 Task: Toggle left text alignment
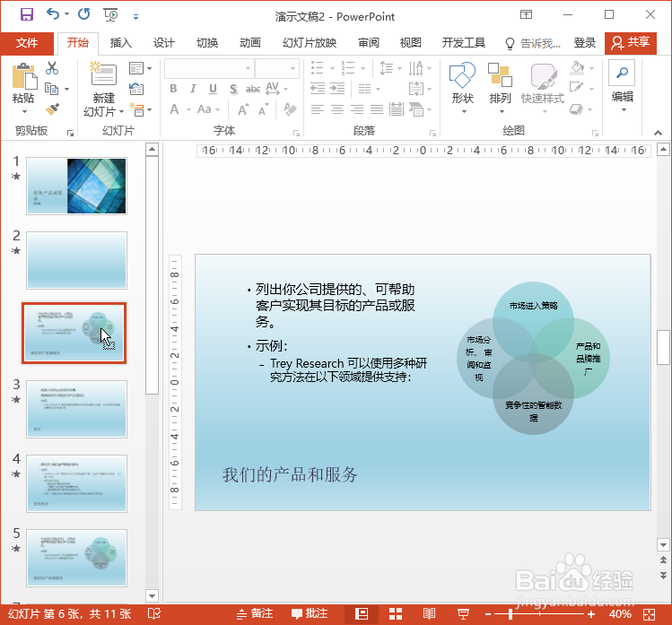click(317, 109)
